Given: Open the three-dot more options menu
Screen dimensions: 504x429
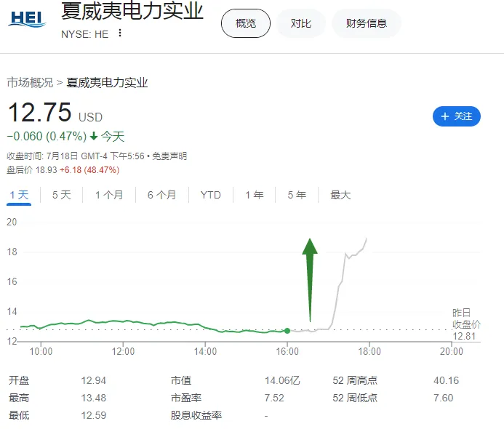Looking at the screenshot, I should [120, 33].
